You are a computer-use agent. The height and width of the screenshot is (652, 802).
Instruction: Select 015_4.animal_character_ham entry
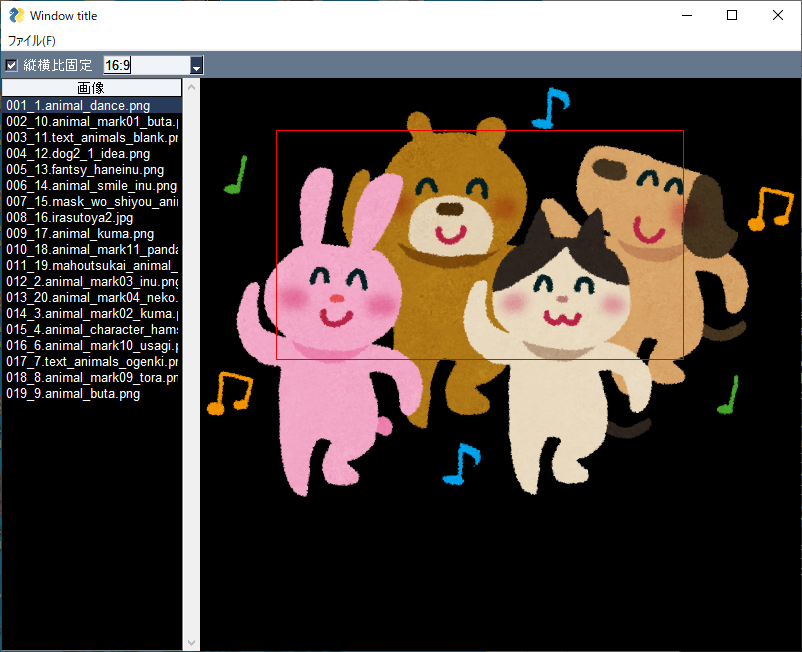[x=90, y=329]
